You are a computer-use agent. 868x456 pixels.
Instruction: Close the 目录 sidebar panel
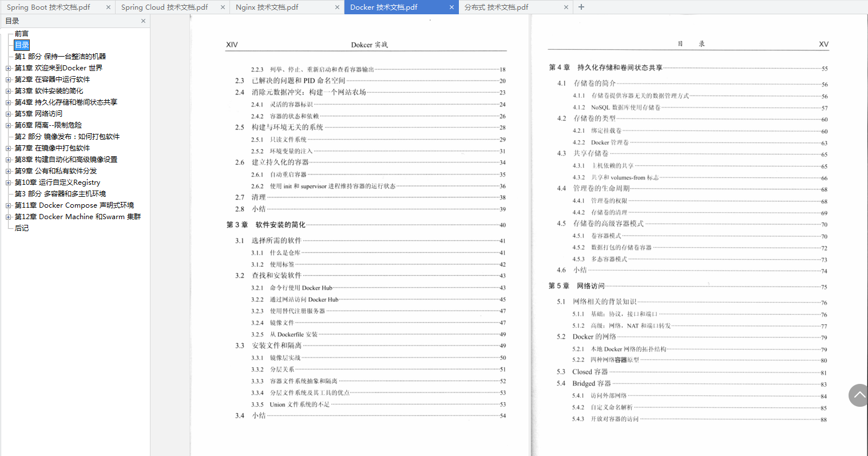click(x=143, y=21)
